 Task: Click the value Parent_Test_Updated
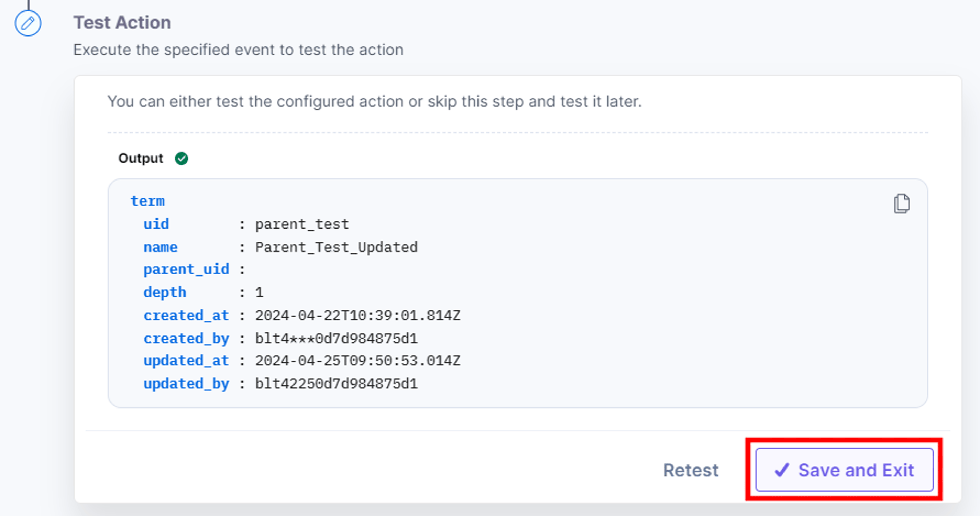coord(336,247)
